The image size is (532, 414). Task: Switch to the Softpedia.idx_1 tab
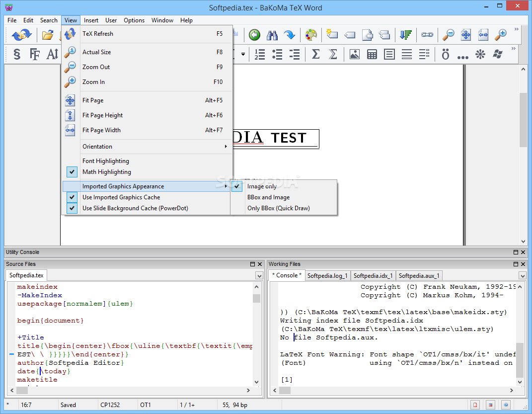click(373, 275)
